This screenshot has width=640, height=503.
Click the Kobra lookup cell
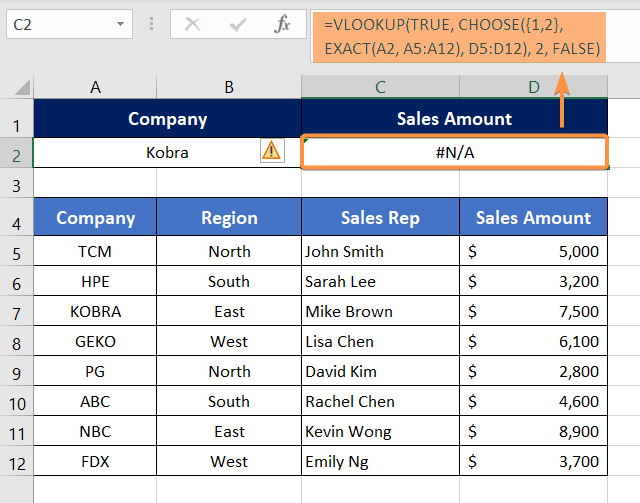click(x=167, y=153)
